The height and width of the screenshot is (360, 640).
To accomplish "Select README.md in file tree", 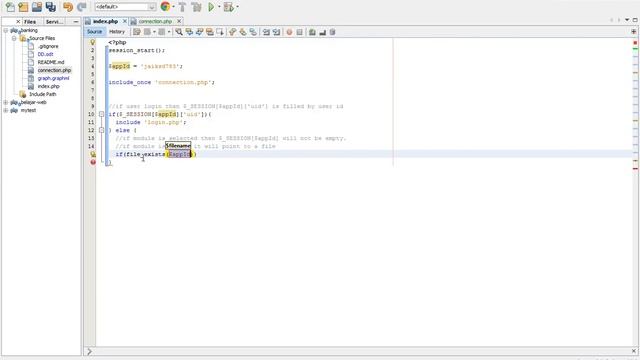I will (x=51, y=62).
